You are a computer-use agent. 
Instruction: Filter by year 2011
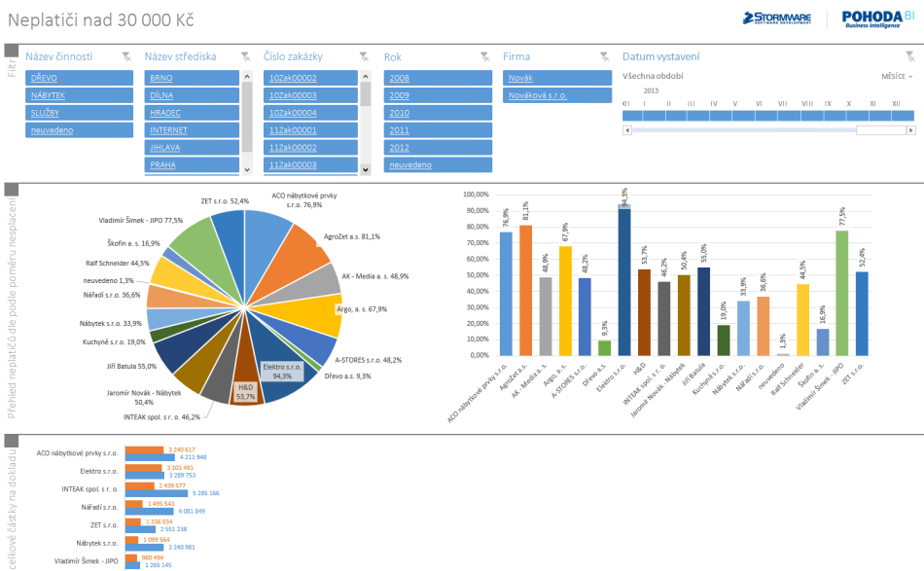tap(438, 130)
